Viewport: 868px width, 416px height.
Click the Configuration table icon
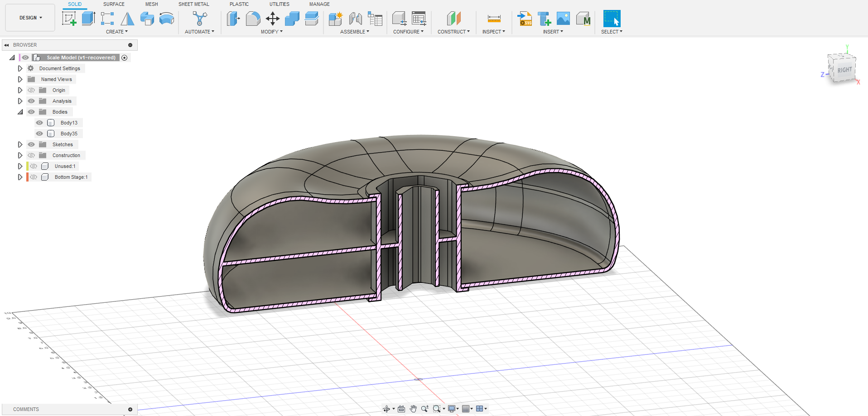(419, 19)
